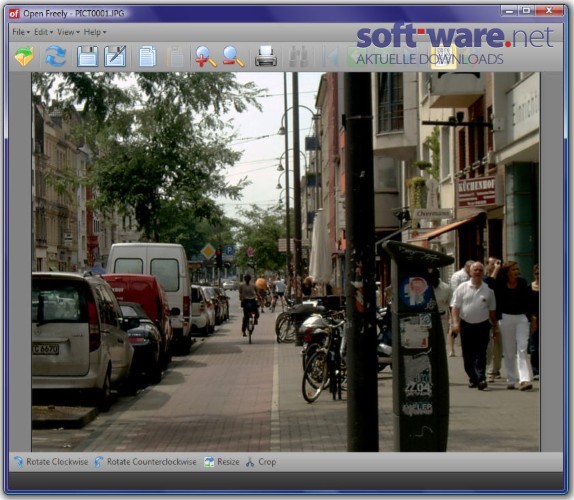Click the greyed-out Find binoculars icon

point(298,56)
